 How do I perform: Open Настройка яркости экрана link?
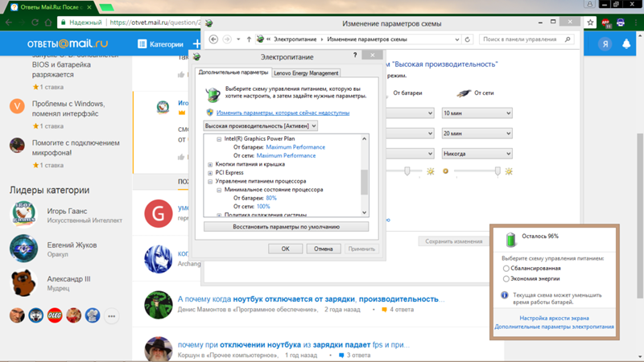tap(554, 318)
